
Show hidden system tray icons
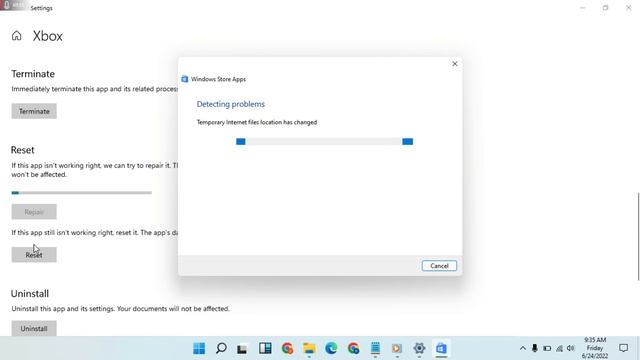[x=523, y=348]
